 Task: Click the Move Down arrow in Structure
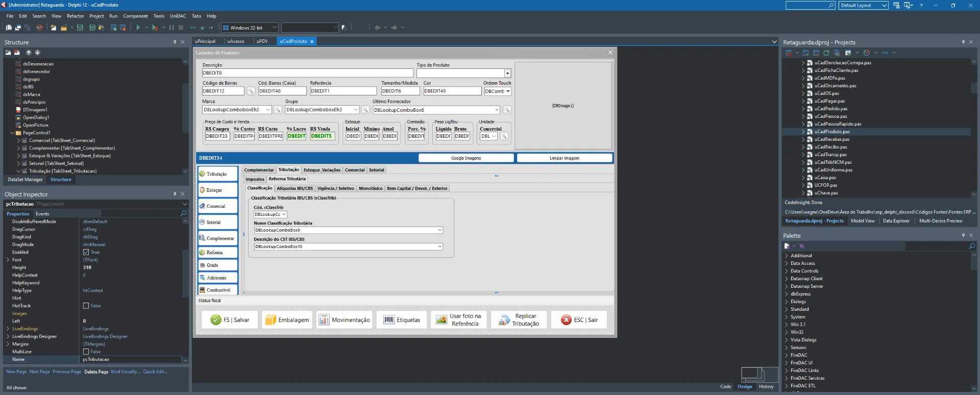[x=37, y=53]
